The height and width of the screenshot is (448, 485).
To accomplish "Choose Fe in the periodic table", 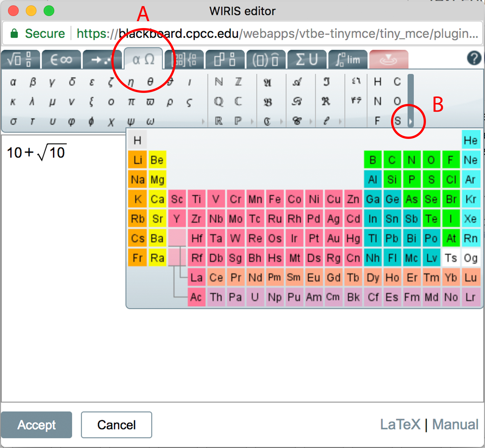I will point(275,199).
